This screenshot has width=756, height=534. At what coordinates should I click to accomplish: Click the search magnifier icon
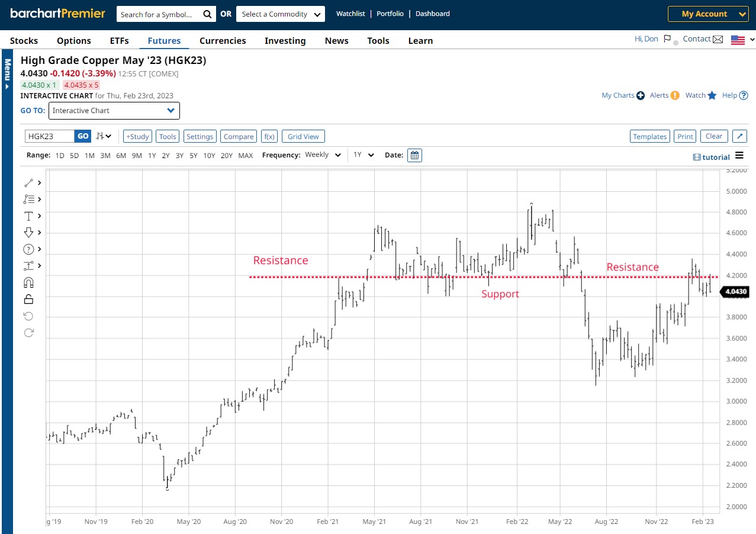(207, 14)
